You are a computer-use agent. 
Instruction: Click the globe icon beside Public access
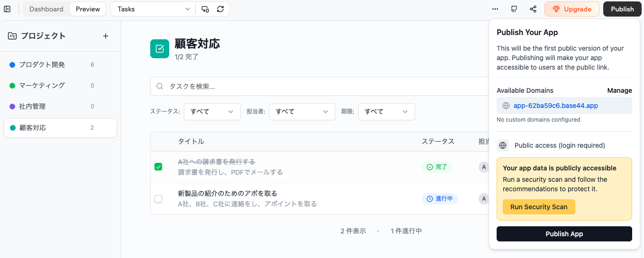(503, 145)
